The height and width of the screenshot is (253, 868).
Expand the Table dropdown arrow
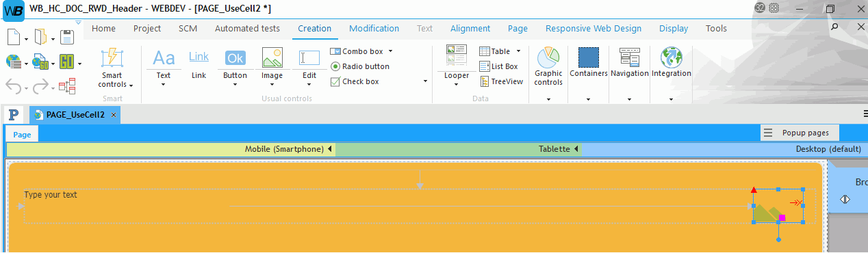pos(518,51)
